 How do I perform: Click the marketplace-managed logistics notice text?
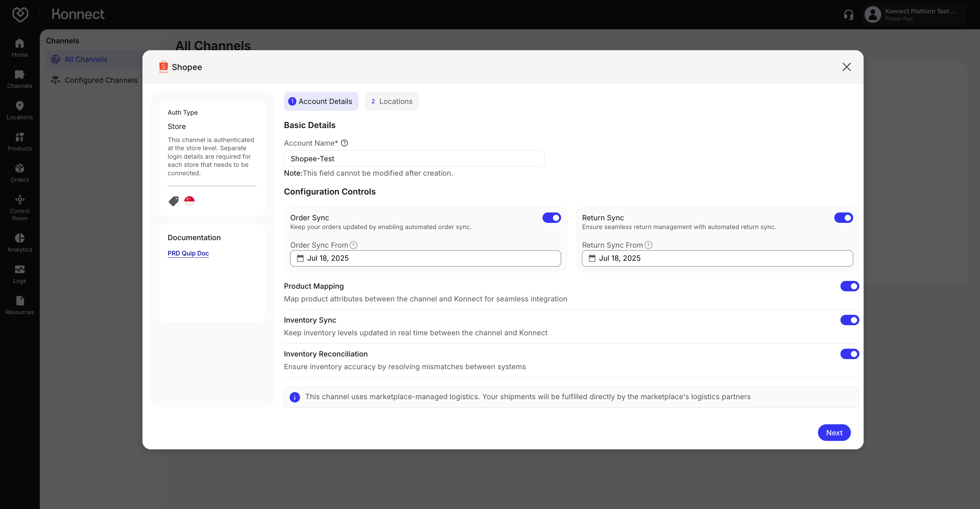528,397
